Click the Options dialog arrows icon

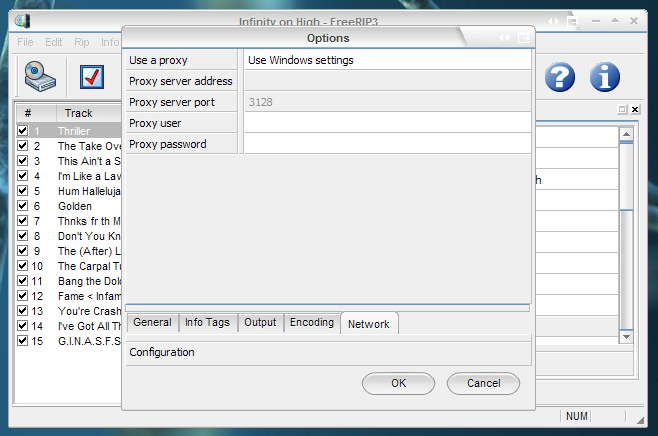(x=504, y=38)
